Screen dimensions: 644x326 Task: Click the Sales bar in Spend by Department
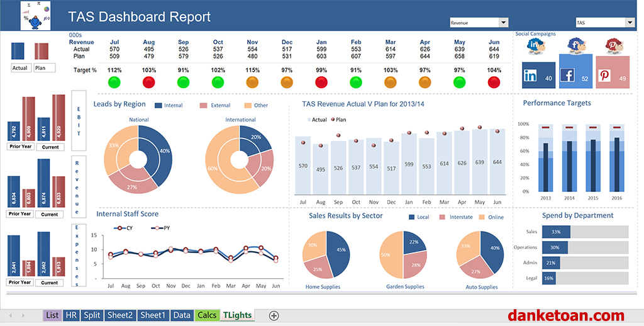click(556, 232)
